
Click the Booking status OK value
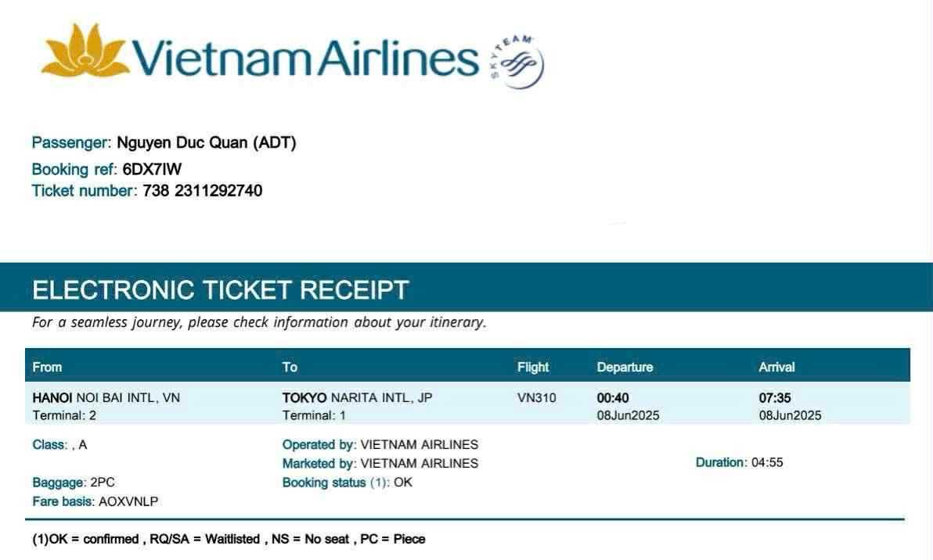coord(403,483)
